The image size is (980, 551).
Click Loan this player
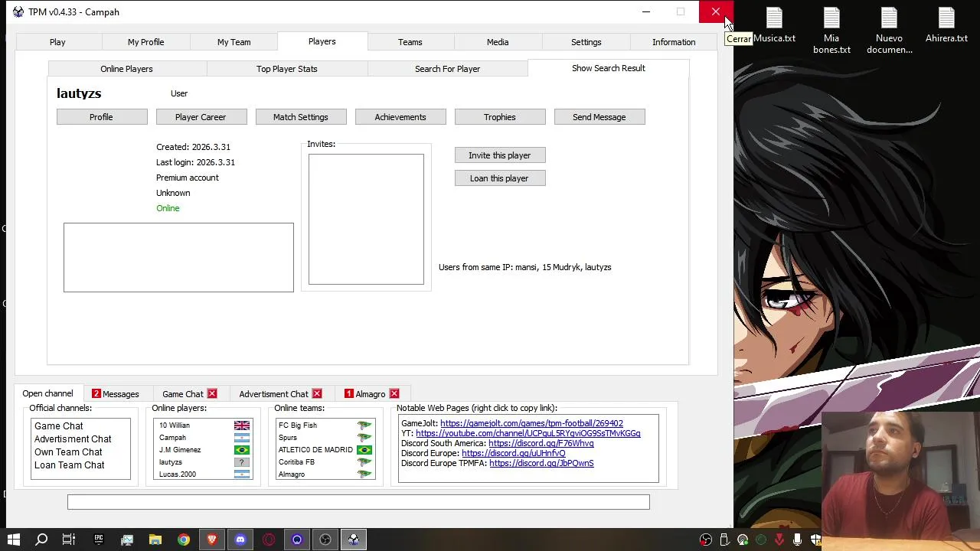click(500, 178)
